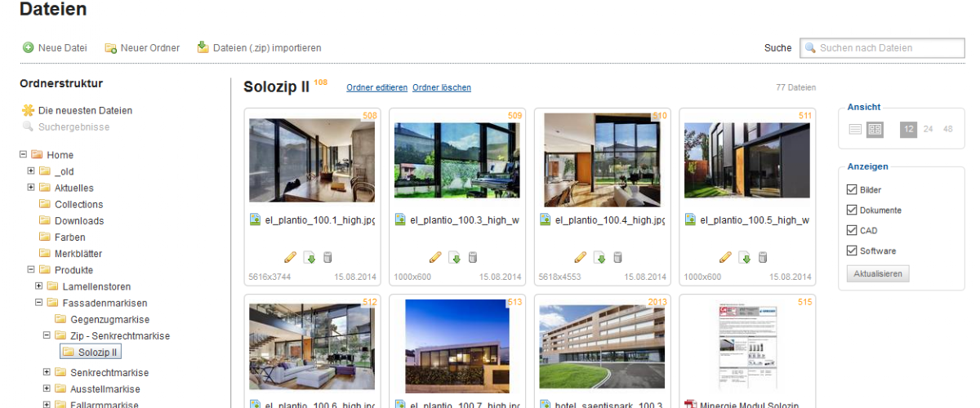Click Neue Datei green plus icon

28,48
